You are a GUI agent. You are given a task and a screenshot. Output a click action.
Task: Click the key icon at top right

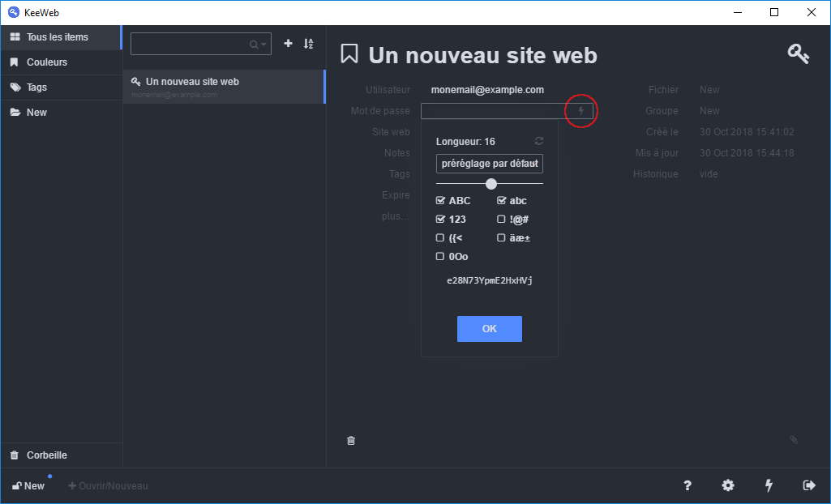click(x=798, y=53)
